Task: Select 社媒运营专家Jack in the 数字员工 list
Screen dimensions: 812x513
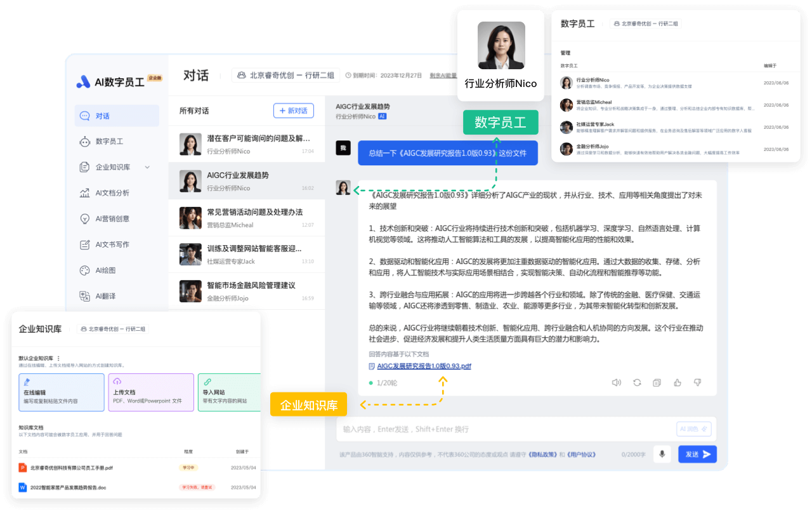Action: click(x=675, y=127)
